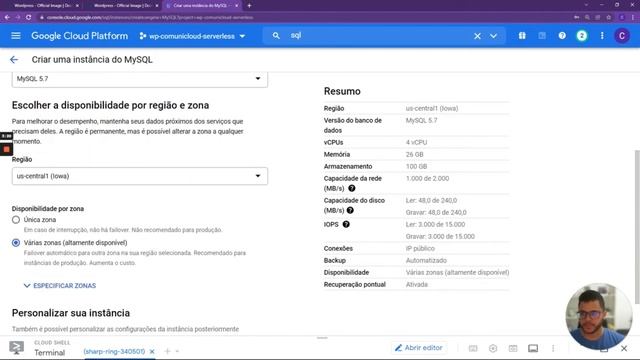
Task: Click the search magnifier icon
Action: click(276, 36)
